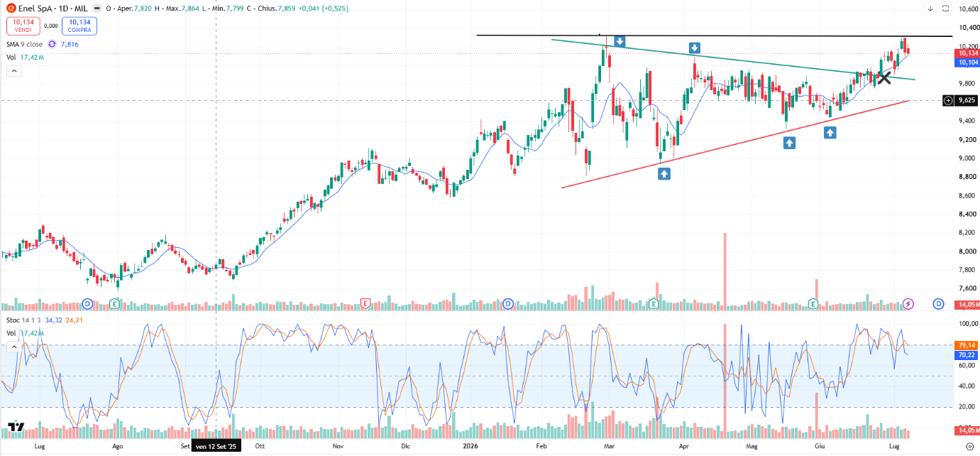Select the blue up-arrow drawing near Giu low
The width and height of the screenshot is (980, 456).
click(x=830, y=132)
